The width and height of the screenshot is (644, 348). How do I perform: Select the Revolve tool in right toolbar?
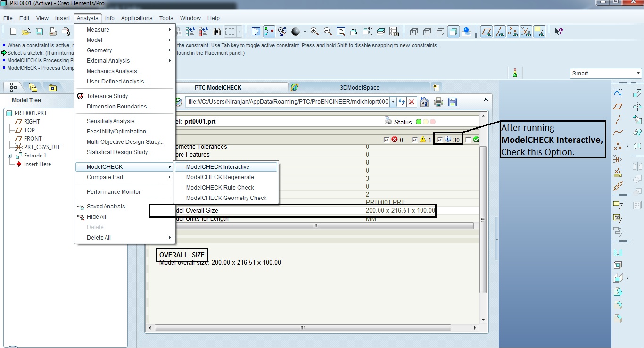point(637,107)
